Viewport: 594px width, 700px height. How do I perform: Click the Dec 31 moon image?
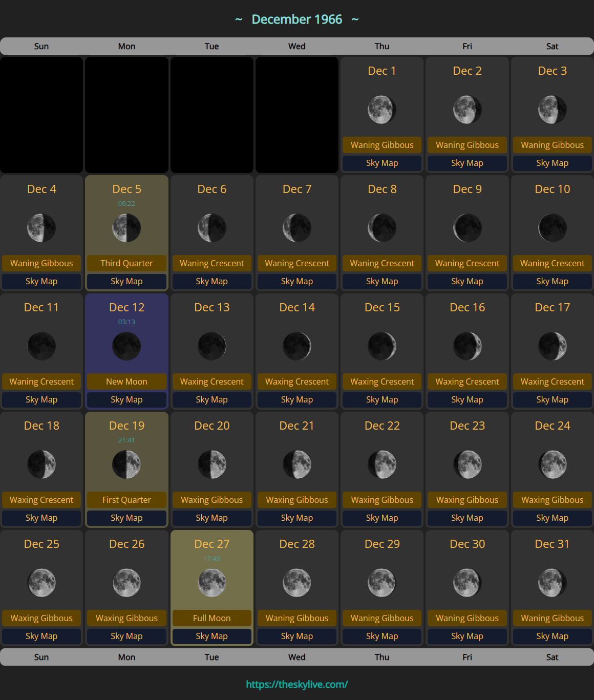pyautogui.click(x=553, y=583)
